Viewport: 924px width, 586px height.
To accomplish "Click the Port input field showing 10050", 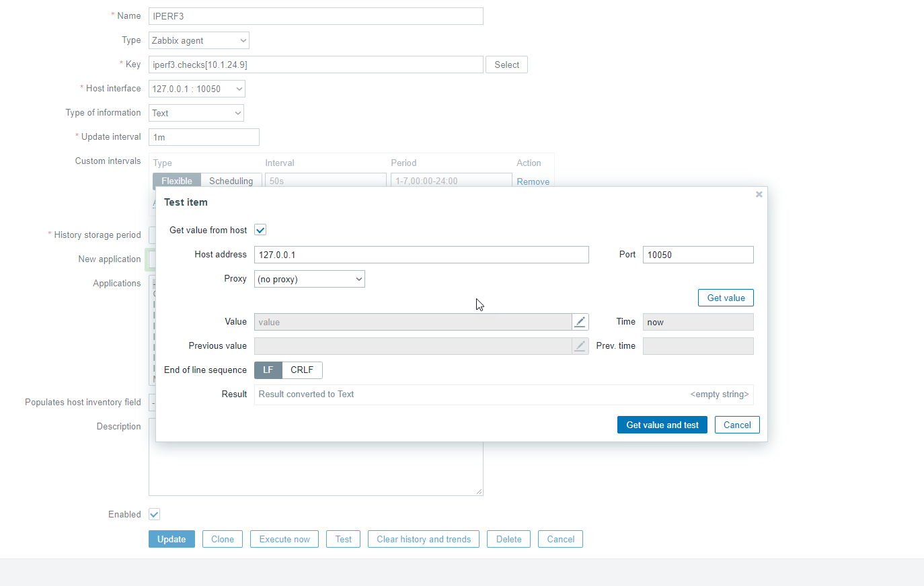I will click(x=698, y=255).
